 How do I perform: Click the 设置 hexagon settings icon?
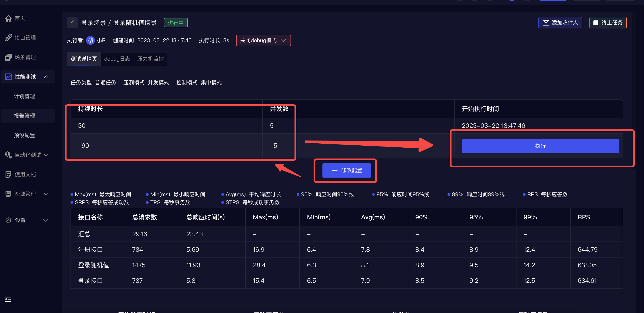[8, 220]
